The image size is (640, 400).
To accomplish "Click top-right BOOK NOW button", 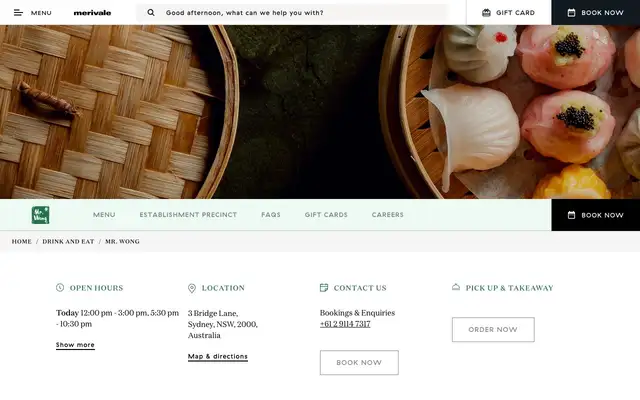I will 596,13.
